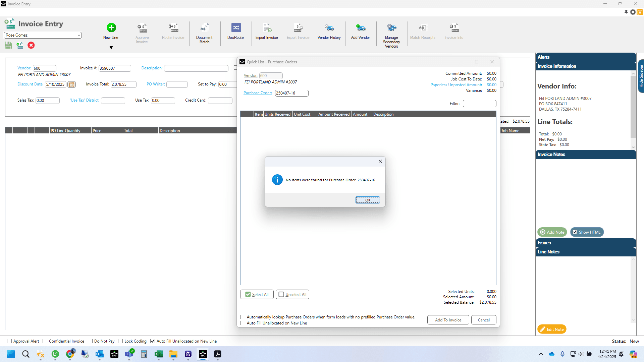Click Hide Sidebar vertical tab

[641, 76]
